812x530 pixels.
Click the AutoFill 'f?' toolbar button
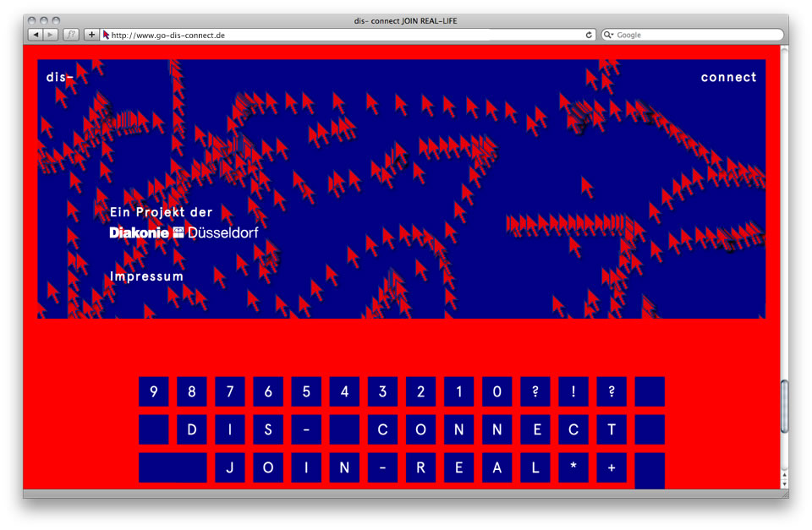click(x=71, y=35)
